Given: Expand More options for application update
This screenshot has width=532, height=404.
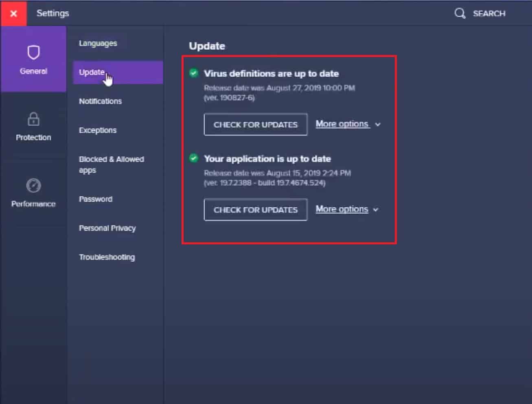Looking at the screenshot, I should click(347, 209).
